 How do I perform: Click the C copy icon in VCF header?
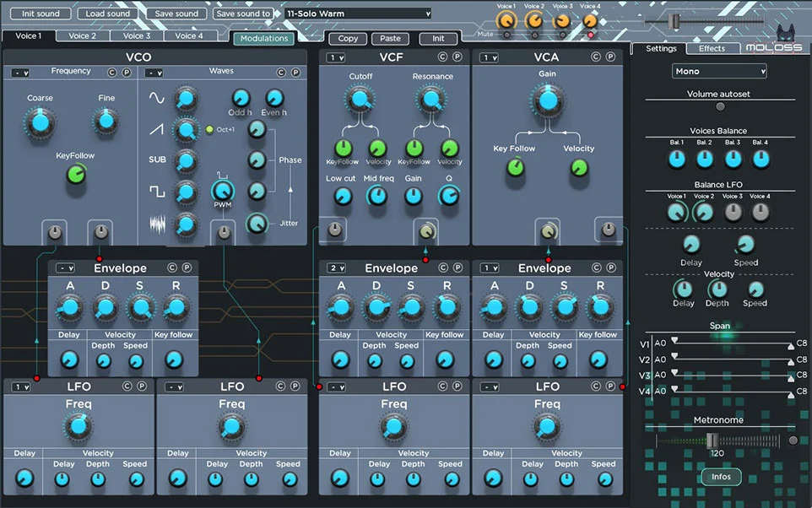(x=442, y=57)
